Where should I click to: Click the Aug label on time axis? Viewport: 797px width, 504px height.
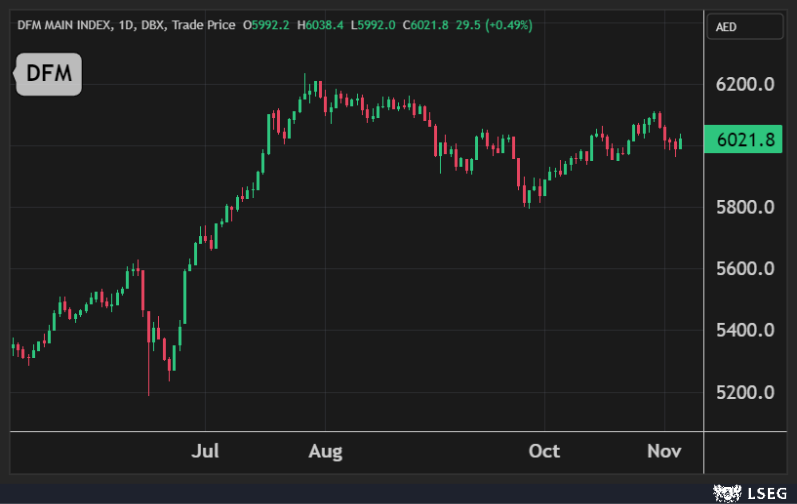tap(325, 452)
